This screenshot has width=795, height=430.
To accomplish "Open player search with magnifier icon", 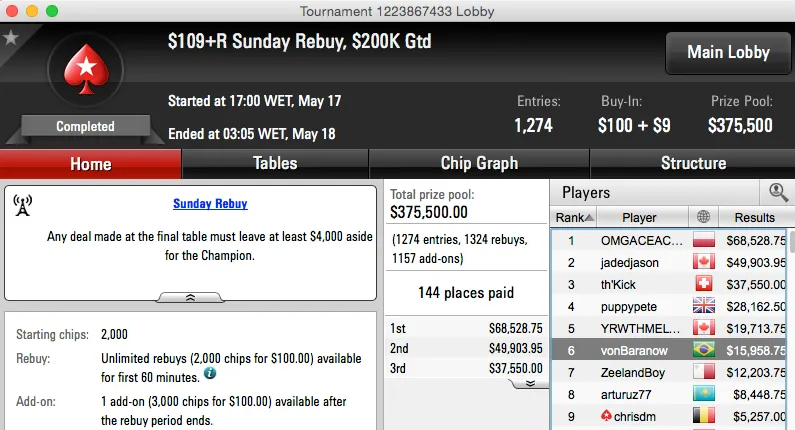I will [x=777, y=192].
